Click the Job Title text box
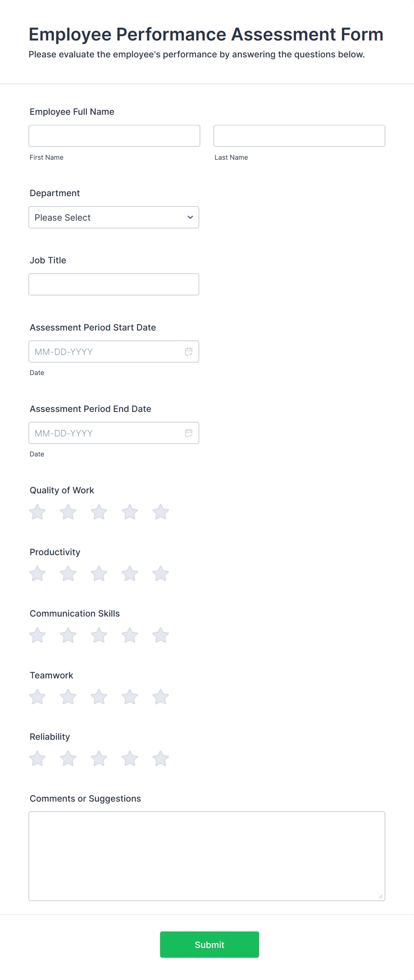The image size is (414, 980). click(x=114, y=284)
